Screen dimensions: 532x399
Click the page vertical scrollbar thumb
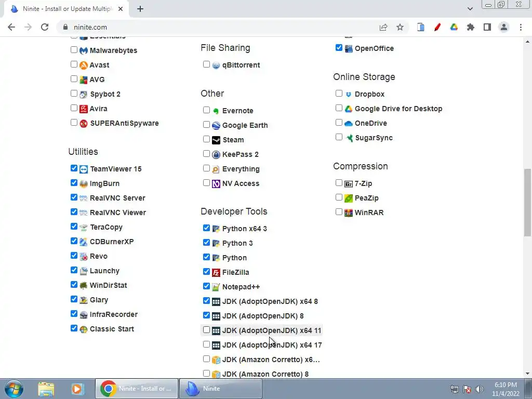pos(527,203)
